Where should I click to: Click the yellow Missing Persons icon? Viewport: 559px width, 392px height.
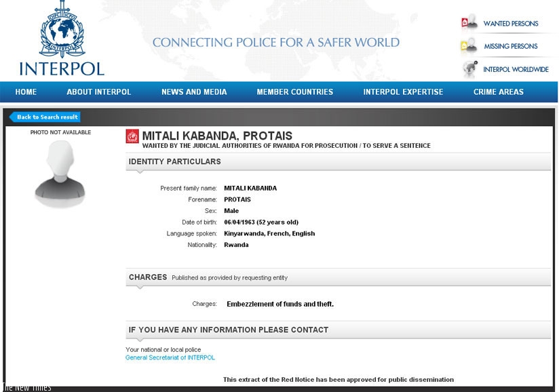pyautogui.click(x=465, y=44)
